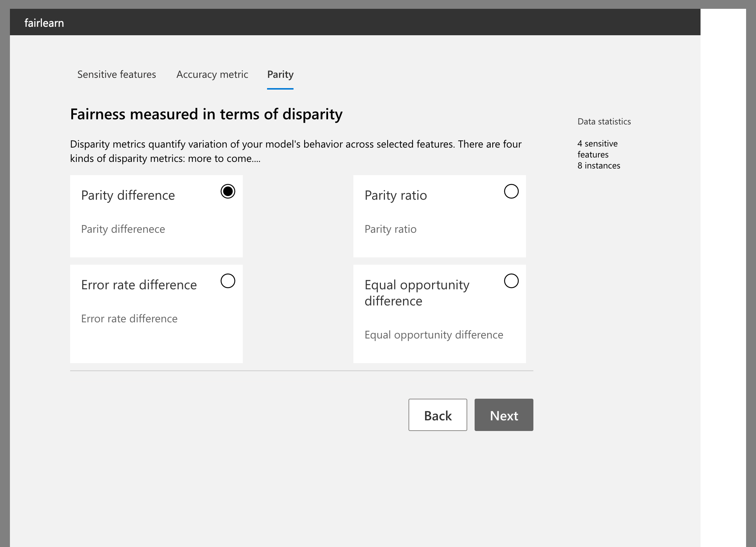The image size is (756, 547).
Task: Click the active Parity tab
Action: (280, 74)
